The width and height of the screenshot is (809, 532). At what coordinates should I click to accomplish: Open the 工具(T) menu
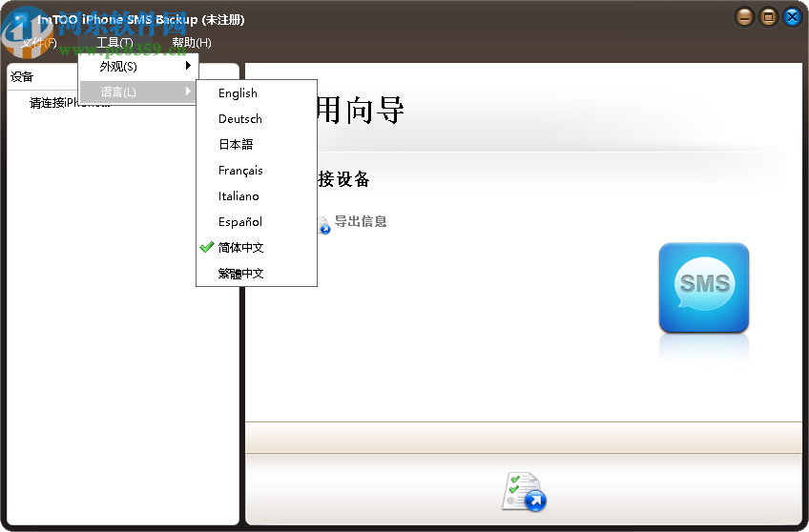tap(114, 42)
